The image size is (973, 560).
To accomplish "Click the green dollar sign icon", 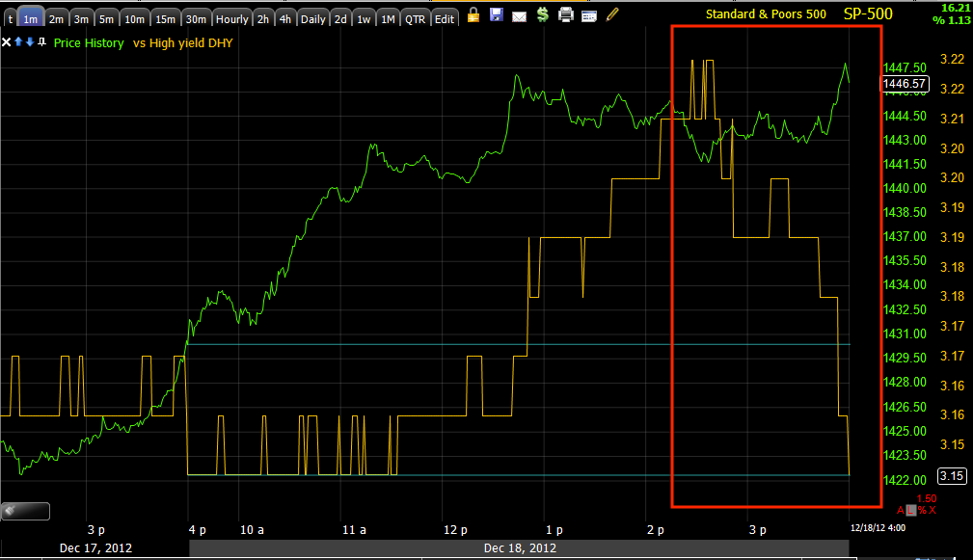I will coord(543,14).
